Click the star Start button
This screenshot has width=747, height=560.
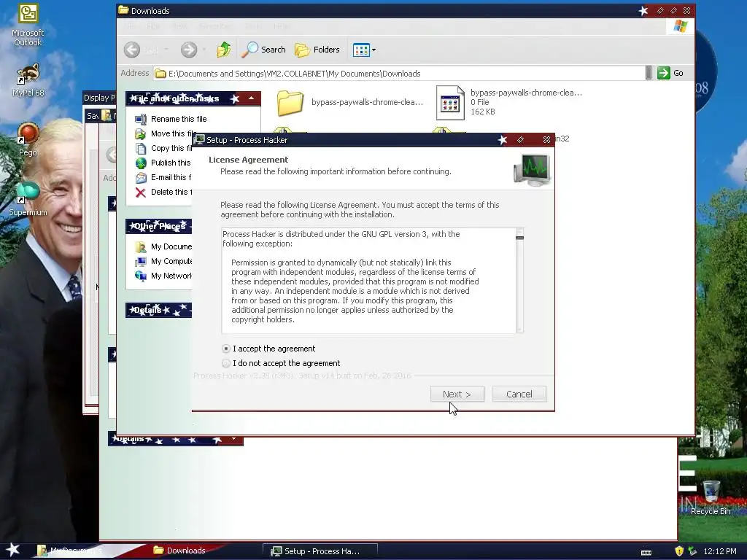click(13, 550)
